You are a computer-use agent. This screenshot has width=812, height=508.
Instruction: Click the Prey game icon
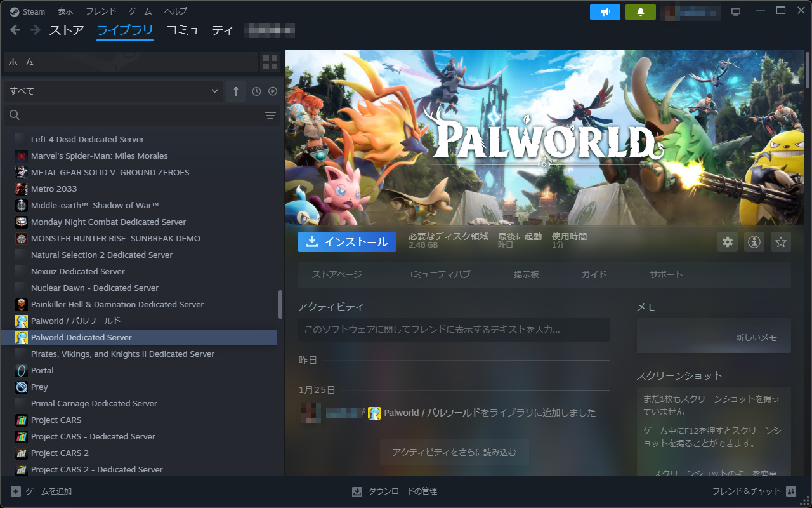(22, 387)
